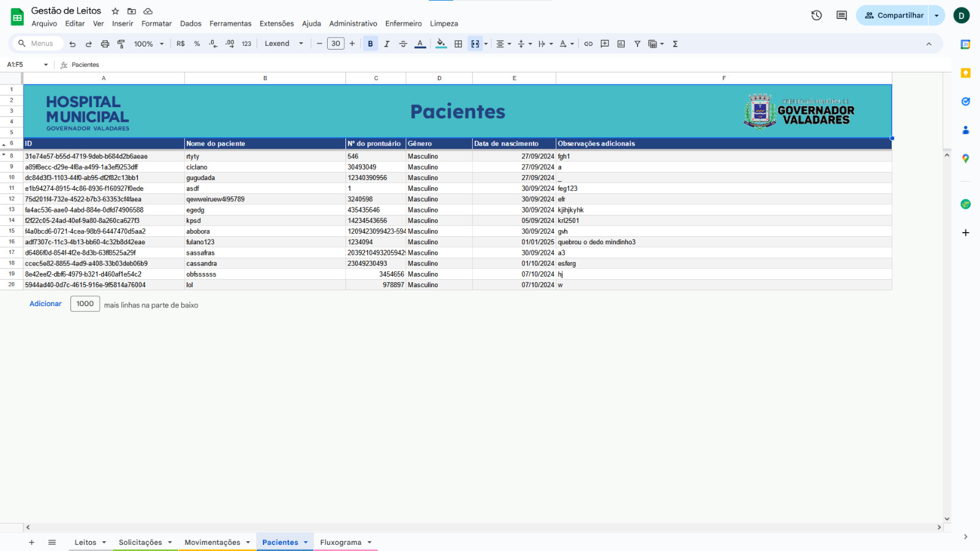Viewport: 980px width, 551px height.
Task: Open the borders tool
Action: 458,44
